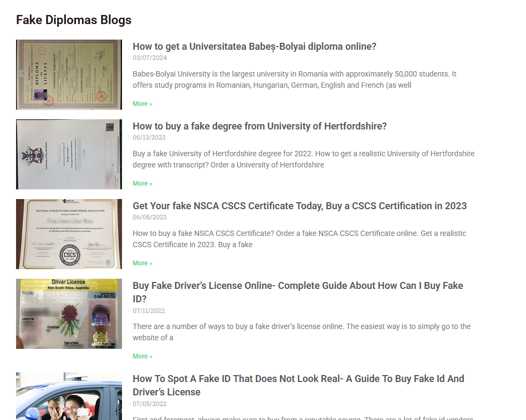
Task: Open the University of Hertfordshire fake degree article
Action: 260,126
